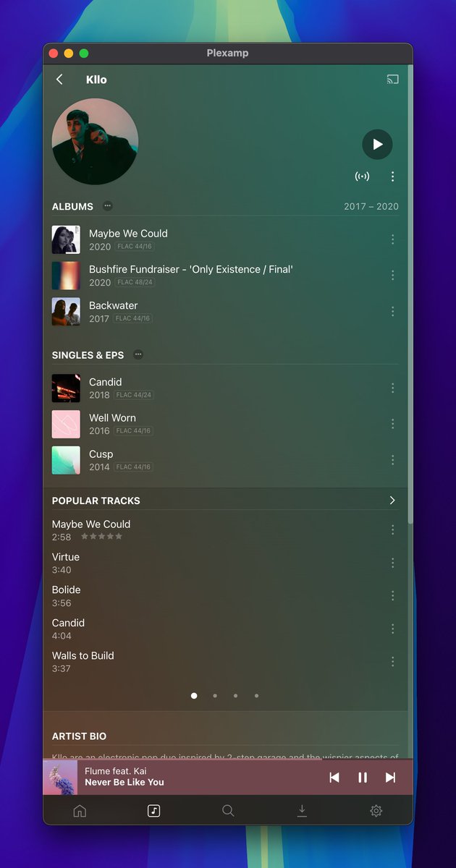Open the Settings gear tab
456x868 pixels.
(x=376, y=811)
